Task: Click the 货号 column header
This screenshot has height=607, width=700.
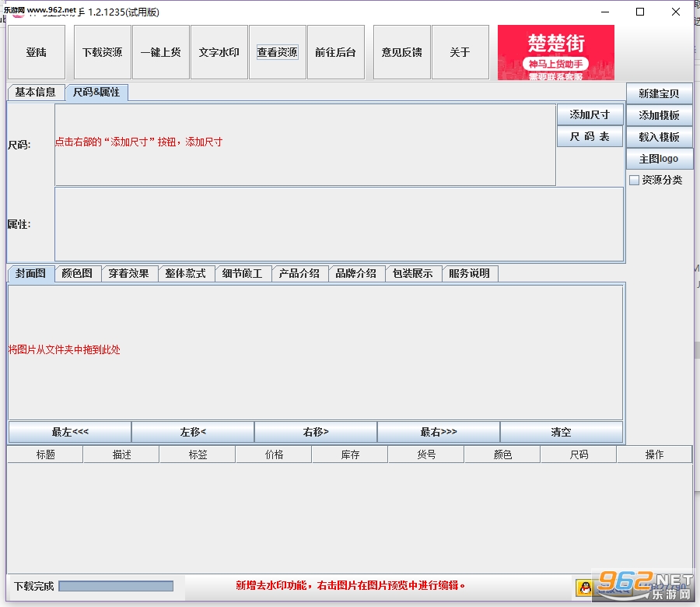Action: 427,454
